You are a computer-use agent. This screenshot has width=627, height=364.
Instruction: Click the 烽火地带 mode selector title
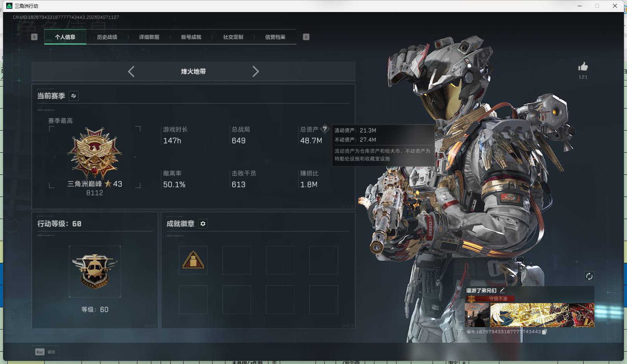[193, 71]
